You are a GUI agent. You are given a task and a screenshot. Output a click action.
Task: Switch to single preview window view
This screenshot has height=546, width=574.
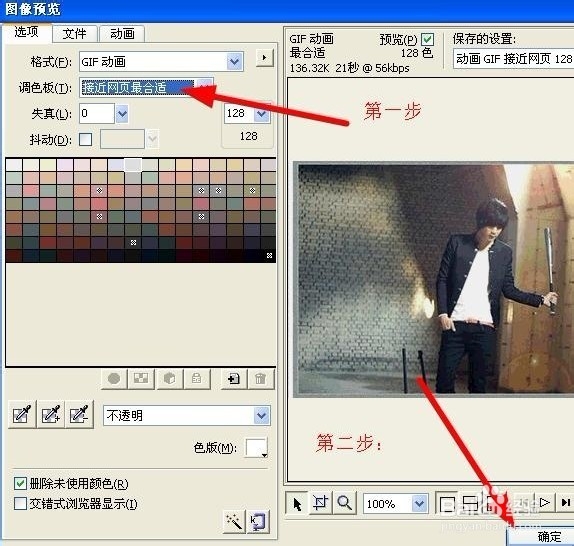(447, 504)
